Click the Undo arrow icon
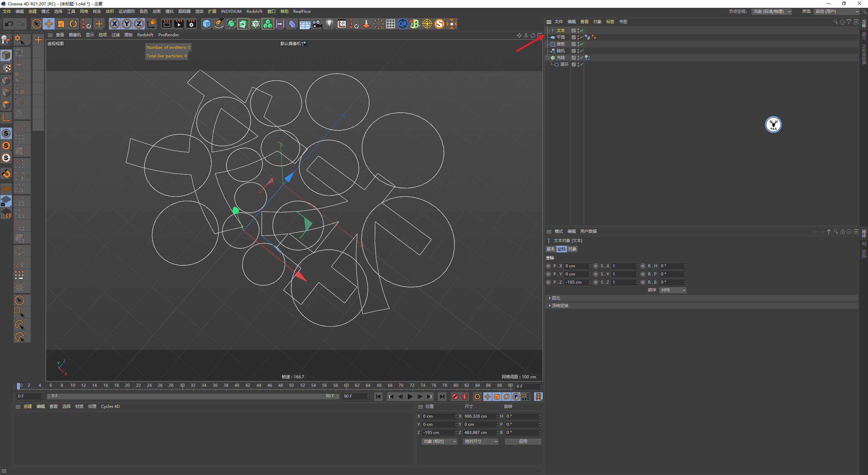 click(9, 24)
